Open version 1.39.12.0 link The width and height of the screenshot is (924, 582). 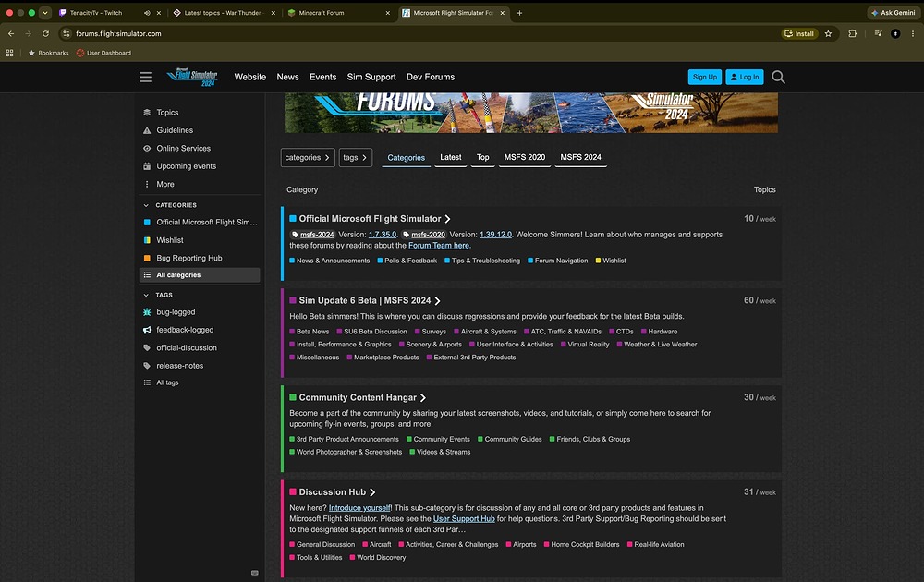[495, 235]
